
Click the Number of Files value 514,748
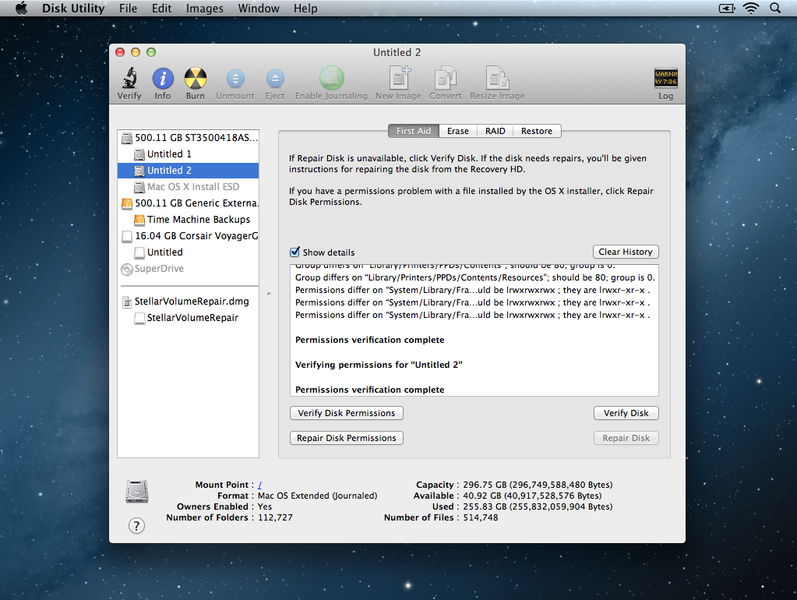480,518
